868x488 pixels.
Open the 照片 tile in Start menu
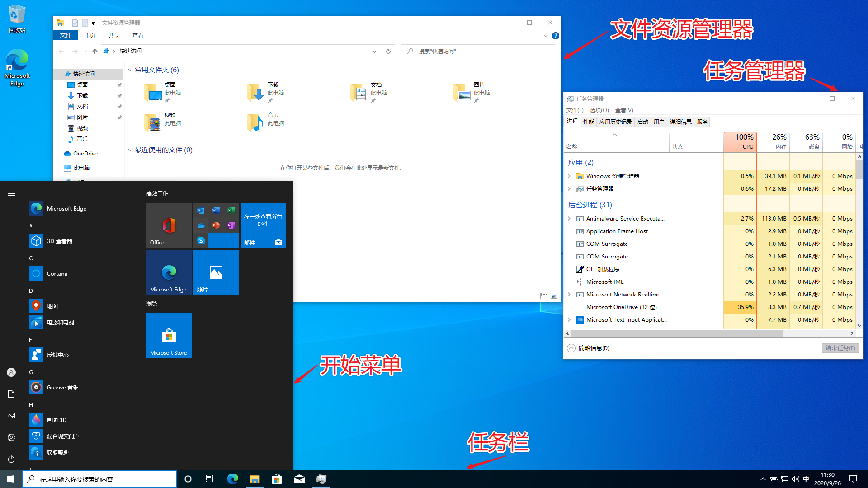coord(216,272)
